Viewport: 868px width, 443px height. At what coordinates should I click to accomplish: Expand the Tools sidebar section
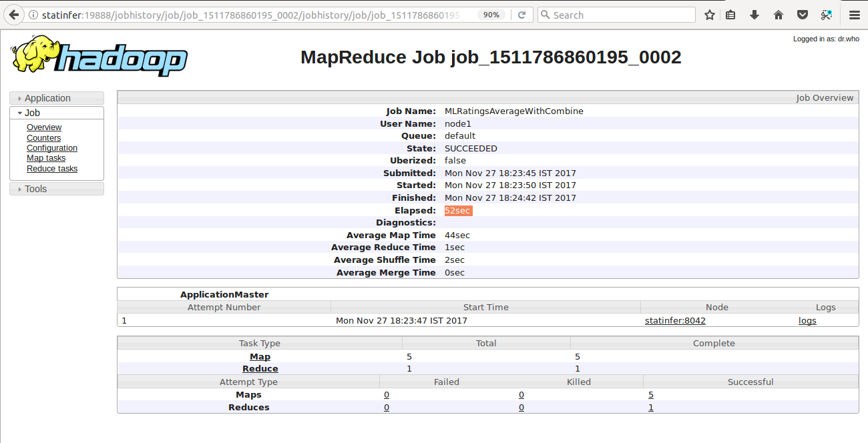[x=57, y=189]
